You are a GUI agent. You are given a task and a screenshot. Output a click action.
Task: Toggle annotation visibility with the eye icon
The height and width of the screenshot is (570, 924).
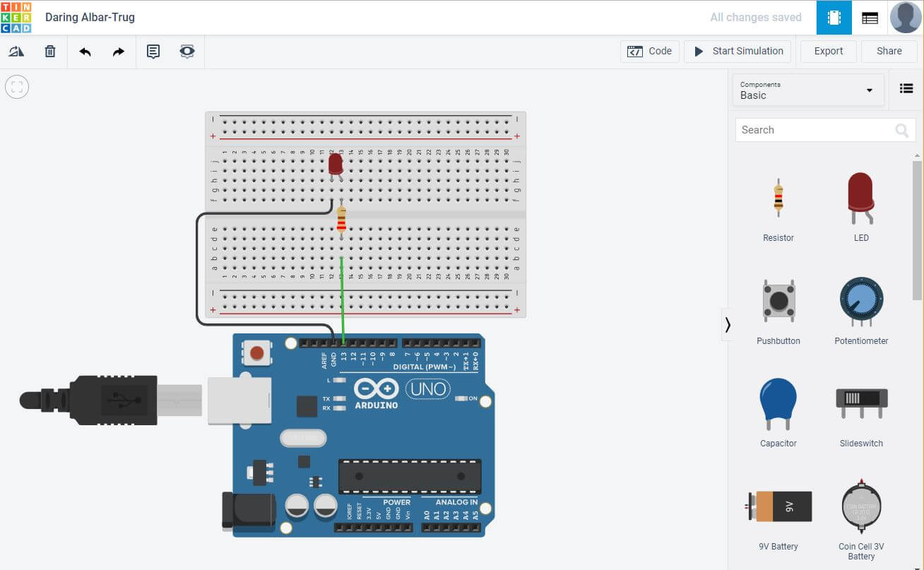tap(186, 51)
